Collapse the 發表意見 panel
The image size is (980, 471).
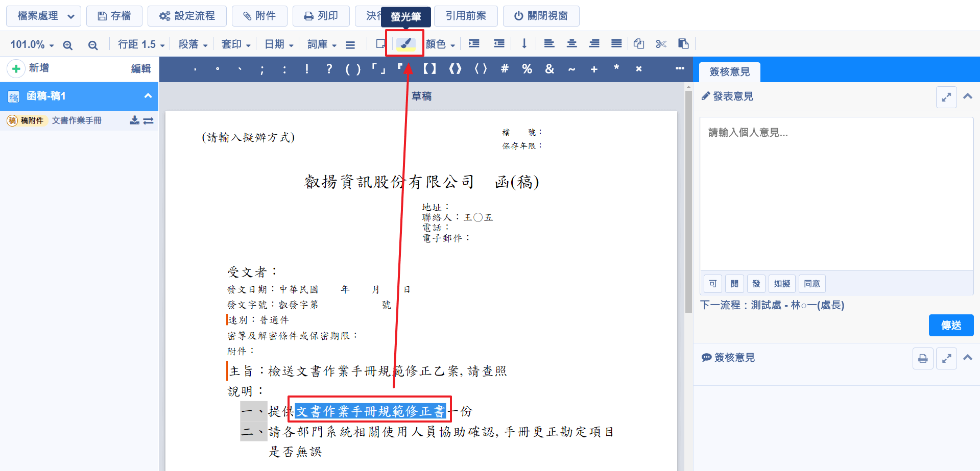[967, 96]
